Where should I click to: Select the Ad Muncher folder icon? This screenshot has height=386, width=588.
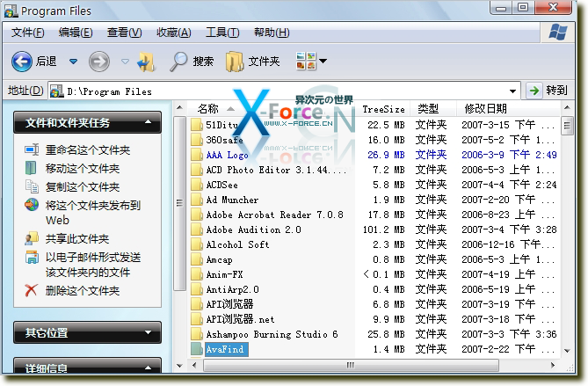(x=197, y=200)
